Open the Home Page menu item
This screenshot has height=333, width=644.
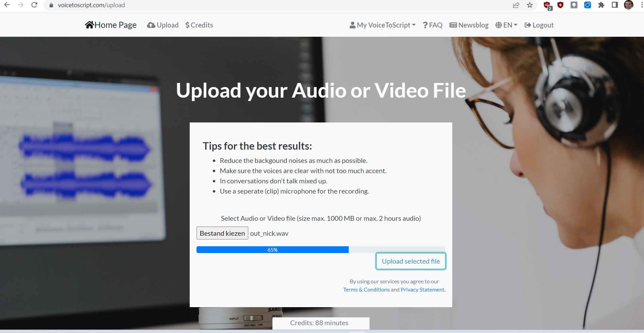pyautogui.click(x=111, y=25)
